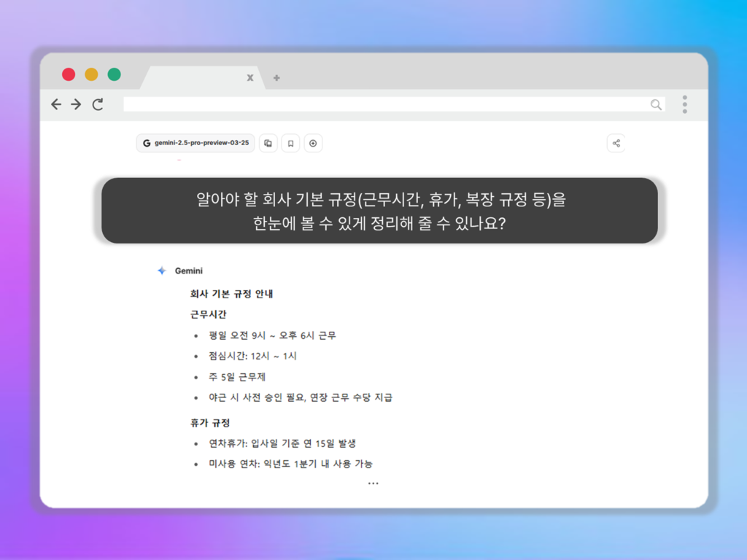Click the line "야근 시 사전 승인 필요"

pyautogui.click(x=258, y=397)
